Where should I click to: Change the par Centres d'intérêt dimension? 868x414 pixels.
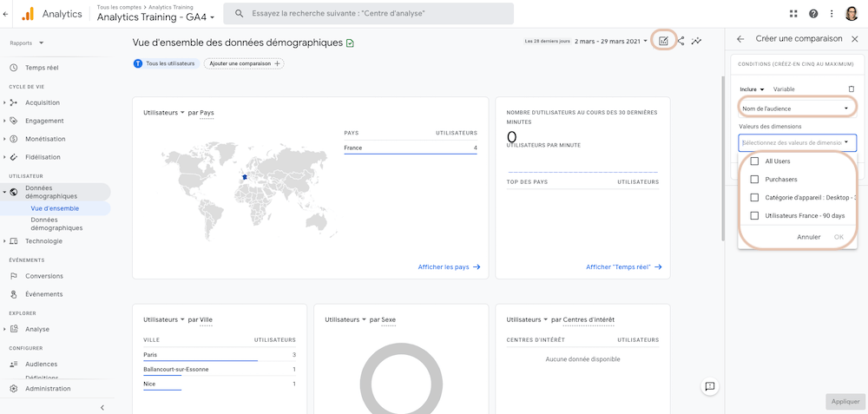(588, 319)
